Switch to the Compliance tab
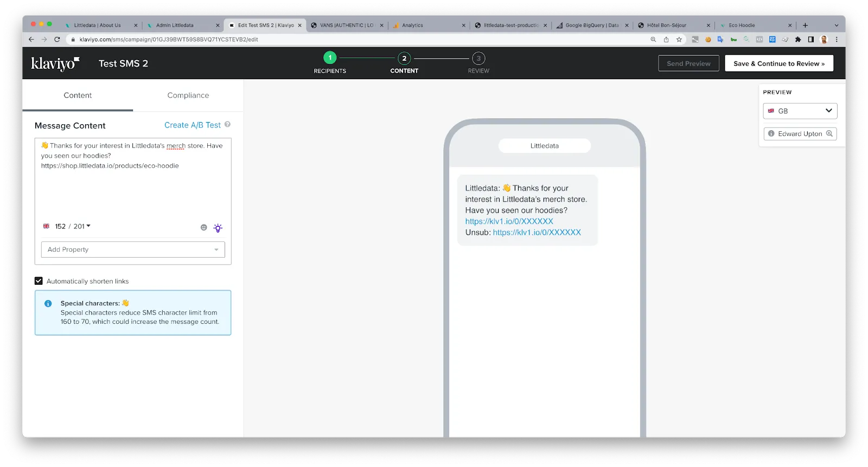This screenshot has height=467, width=868. click(x=188, y=95)
